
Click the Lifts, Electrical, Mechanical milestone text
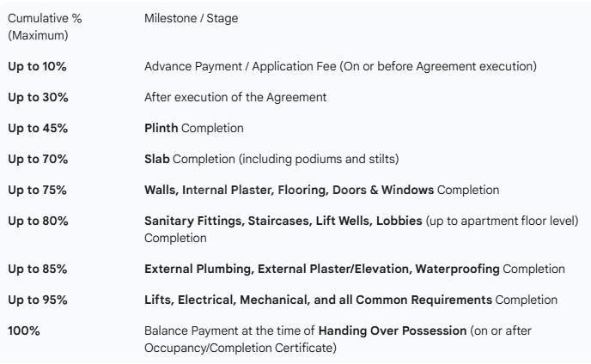click(350, 300)
